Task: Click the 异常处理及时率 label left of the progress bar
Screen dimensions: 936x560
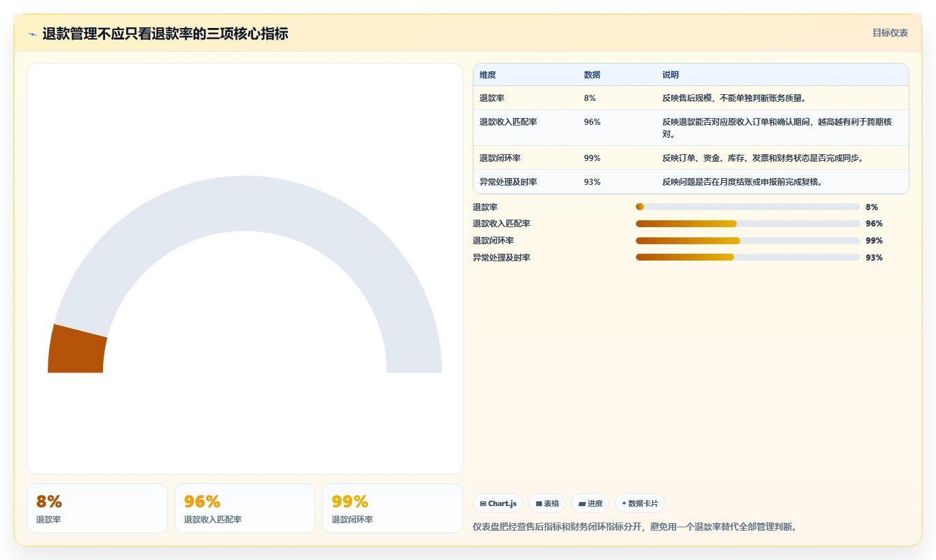Action: pos(501,258)
